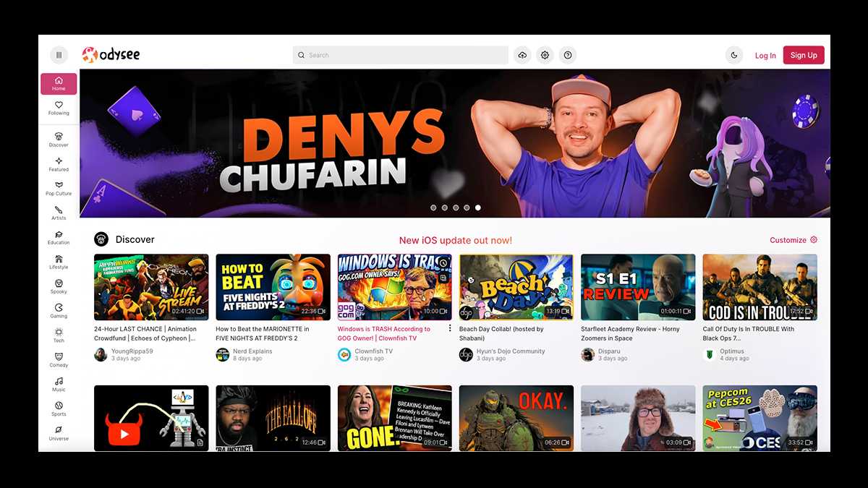Add Windows is TRASH video to Watch Later
Image resolution: width=868 pixels, height=488 pixels.
point(443,263)
